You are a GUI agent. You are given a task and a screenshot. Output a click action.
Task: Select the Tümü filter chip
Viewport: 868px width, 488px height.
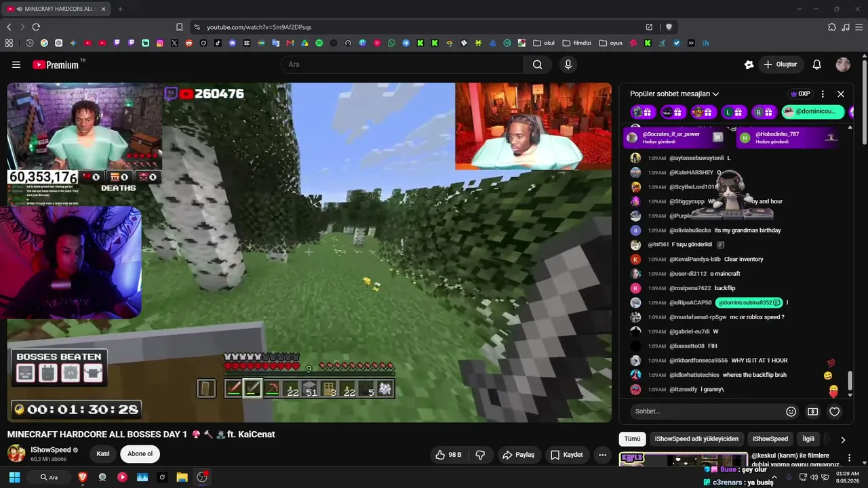(632, 439)
